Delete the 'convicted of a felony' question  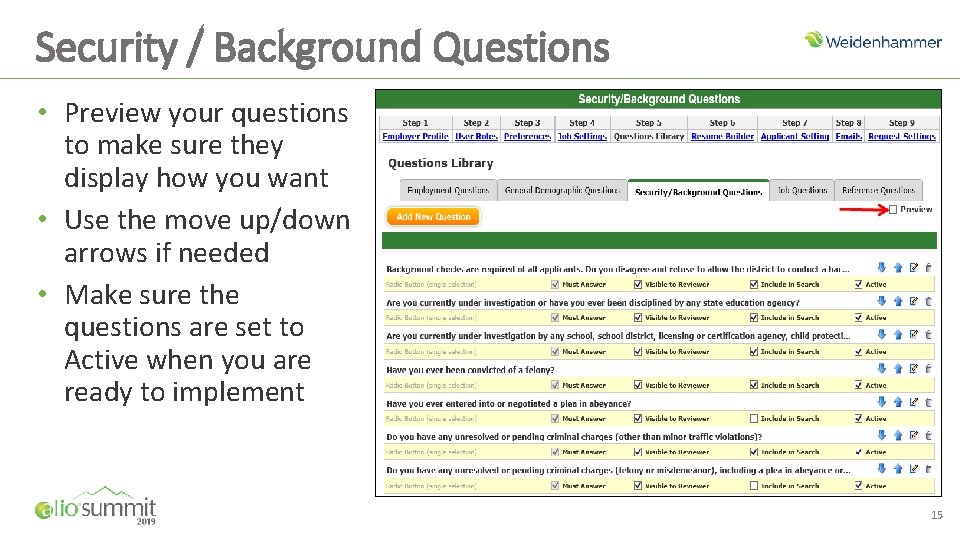tap(928, 369)
